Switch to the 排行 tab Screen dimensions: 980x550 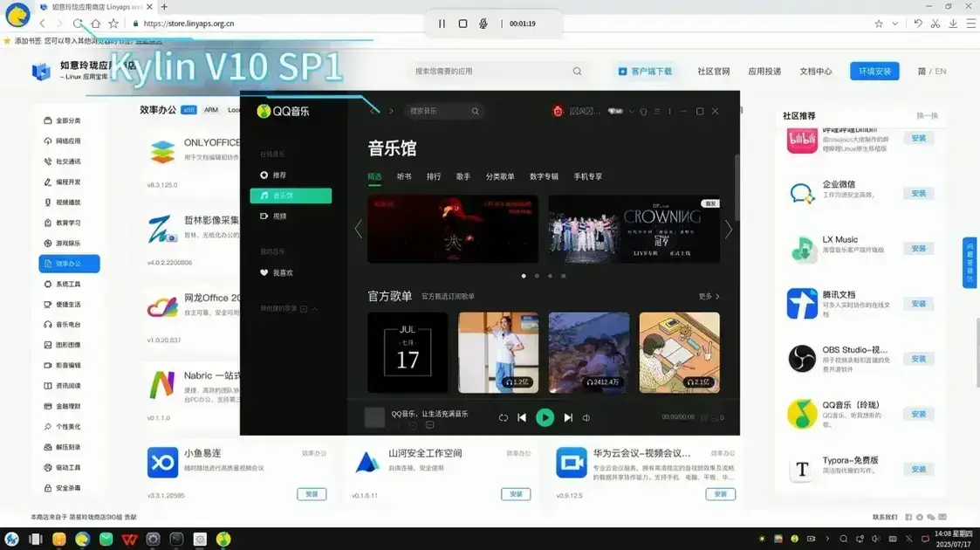click(x=434, y=177)
